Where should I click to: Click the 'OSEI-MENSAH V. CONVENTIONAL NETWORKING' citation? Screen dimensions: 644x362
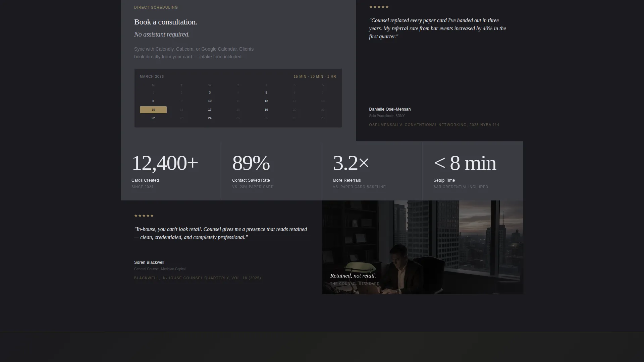(x=434, y=125)
